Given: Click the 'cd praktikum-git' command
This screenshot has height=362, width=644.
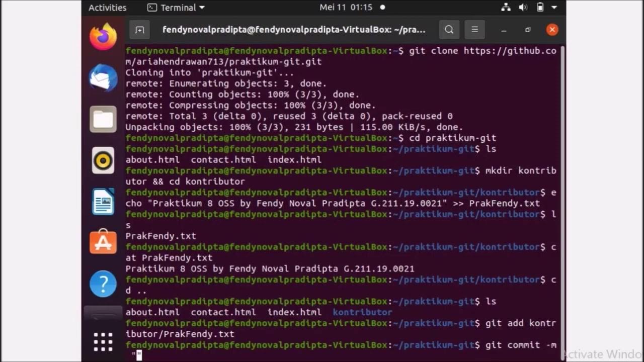Looking at the screenshot, I should click(453, 138).
